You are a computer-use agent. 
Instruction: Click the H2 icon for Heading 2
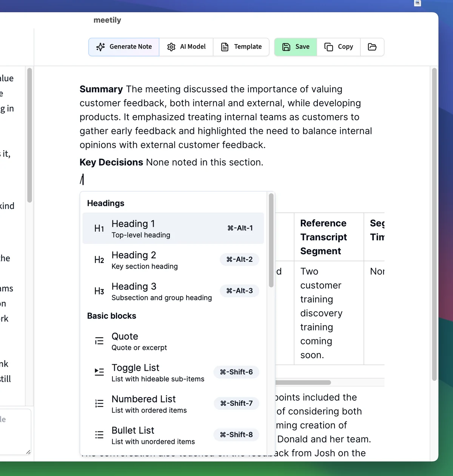(99, 260)
